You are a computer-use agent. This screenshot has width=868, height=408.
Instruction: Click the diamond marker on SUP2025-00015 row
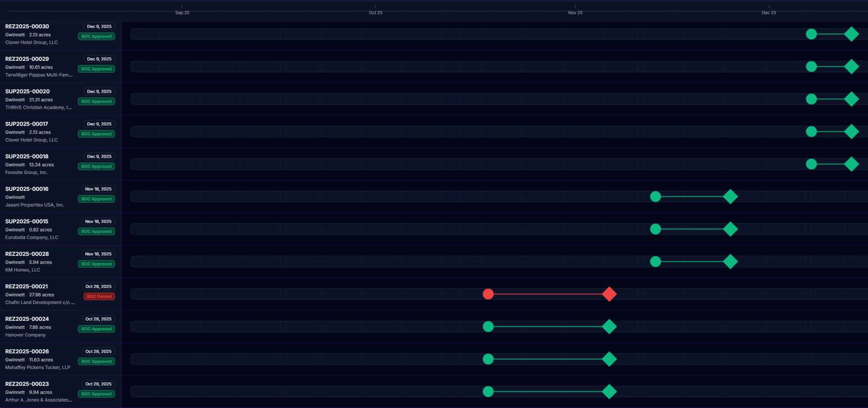point(730,229)
